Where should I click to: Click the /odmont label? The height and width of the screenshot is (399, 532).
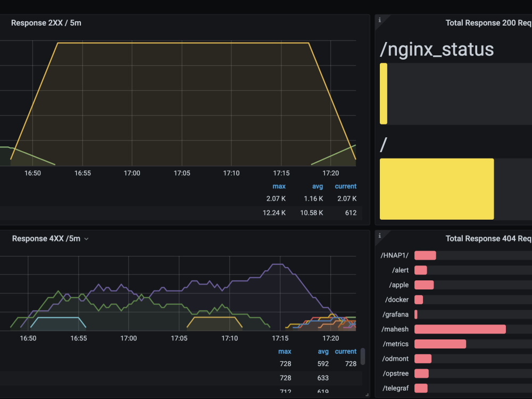point(395,359)
